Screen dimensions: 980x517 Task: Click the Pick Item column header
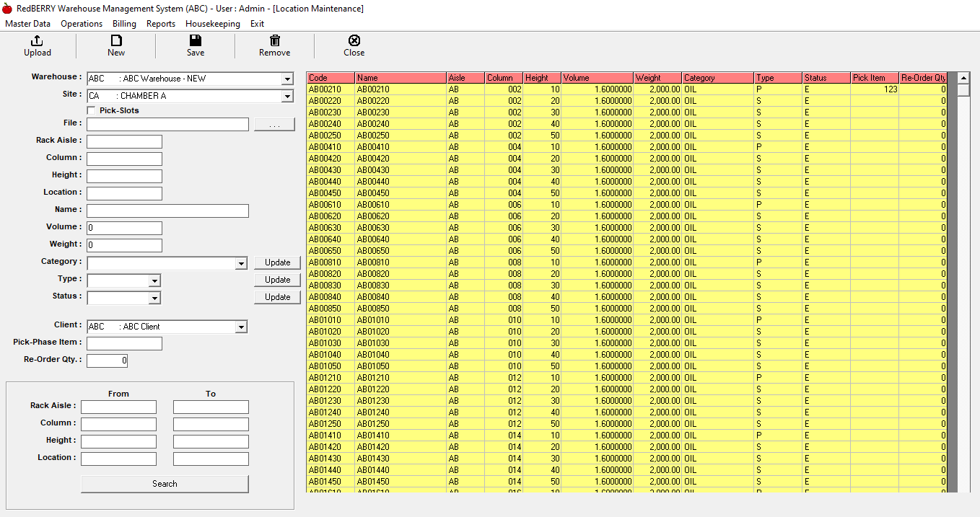875,78
